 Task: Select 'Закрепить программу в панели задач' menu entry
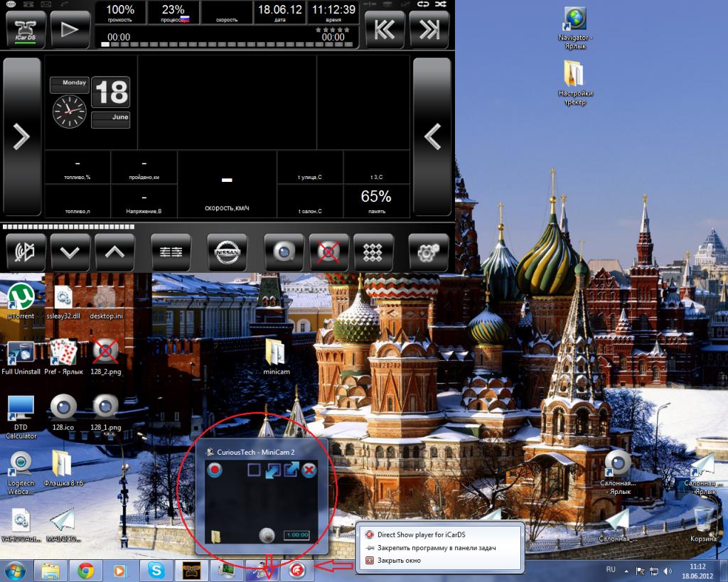point(437,547)
